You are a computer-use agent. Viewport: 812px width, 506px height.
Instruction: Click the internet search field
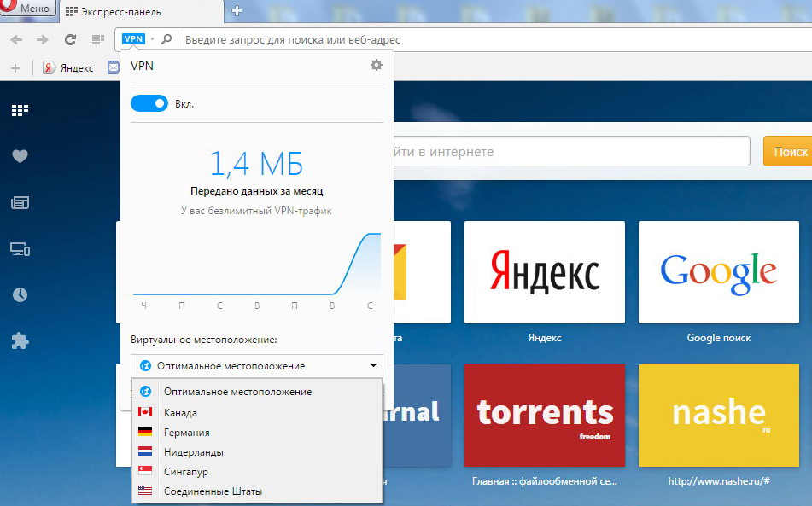[x=572, y=152]
